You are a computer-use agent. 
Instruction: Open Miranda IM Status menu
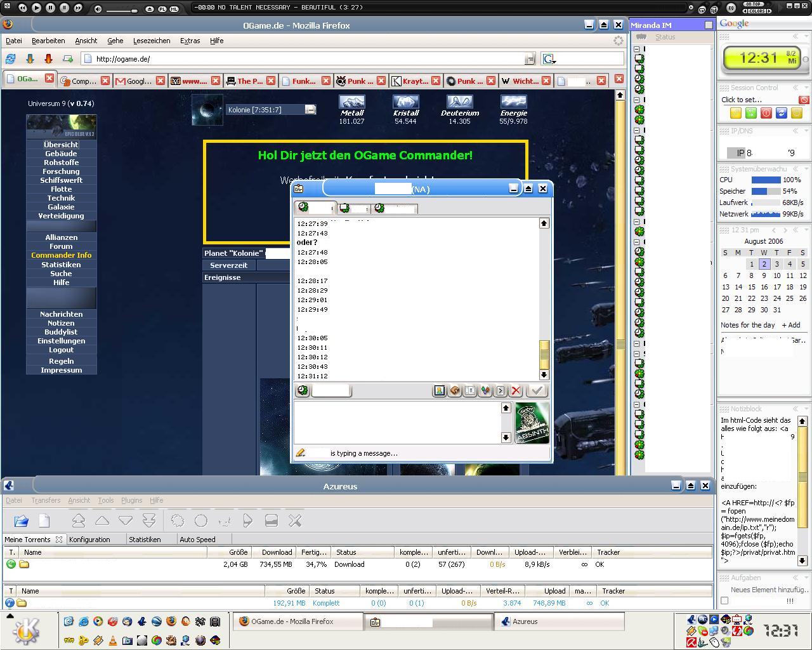(665, 37)
